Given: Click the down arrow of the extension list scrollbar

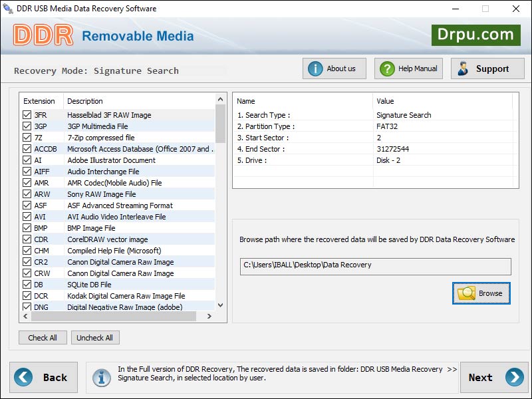Looking at the screenshot, I should [220, 306].
